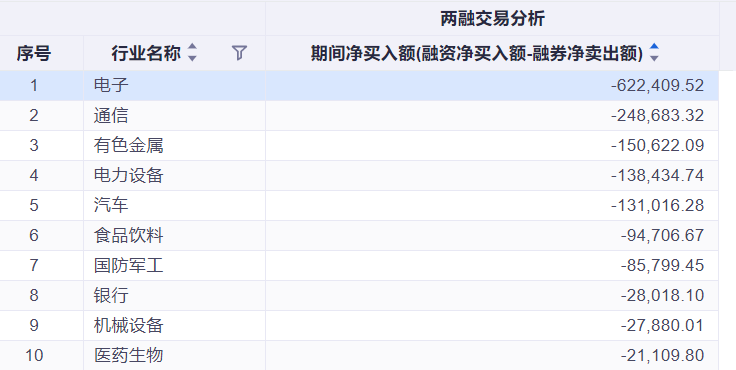736x370 pixels.
Task: Click row number 4 in 序号 column
Action: (34, 176)
